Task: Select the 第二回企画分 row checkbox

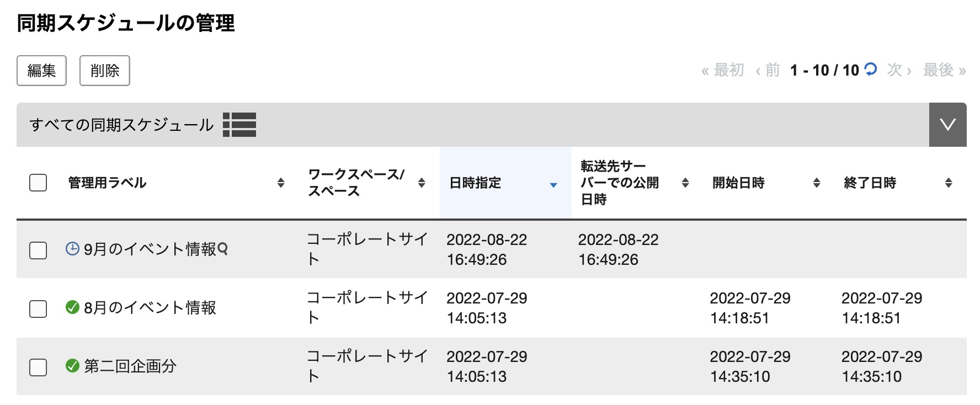Action: 38,367
